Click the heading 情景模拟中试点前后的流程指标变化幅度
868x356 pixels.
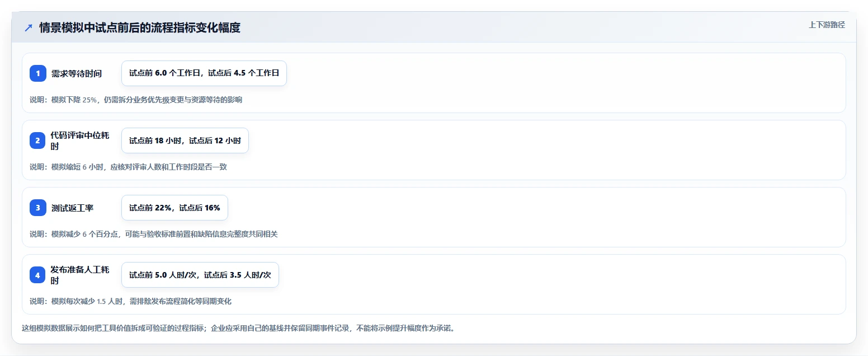(140, 27)
